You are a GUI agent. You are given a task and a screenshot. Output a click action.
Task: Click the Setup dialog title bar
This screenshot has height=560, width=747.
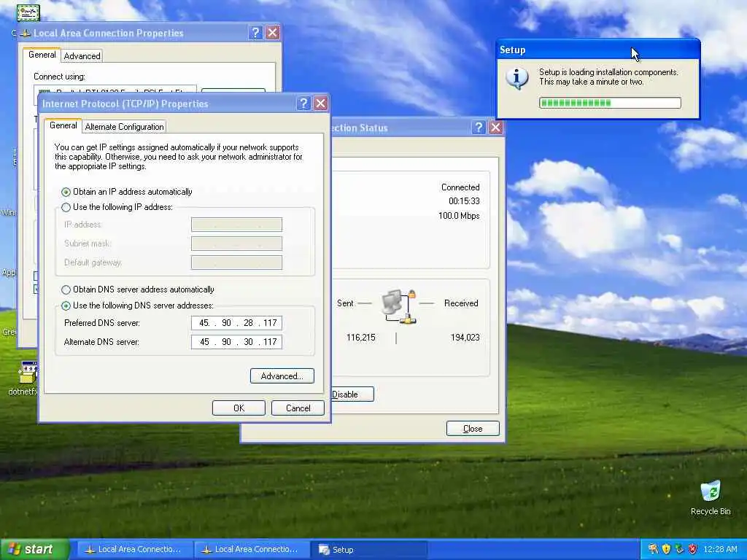point(598,50)
